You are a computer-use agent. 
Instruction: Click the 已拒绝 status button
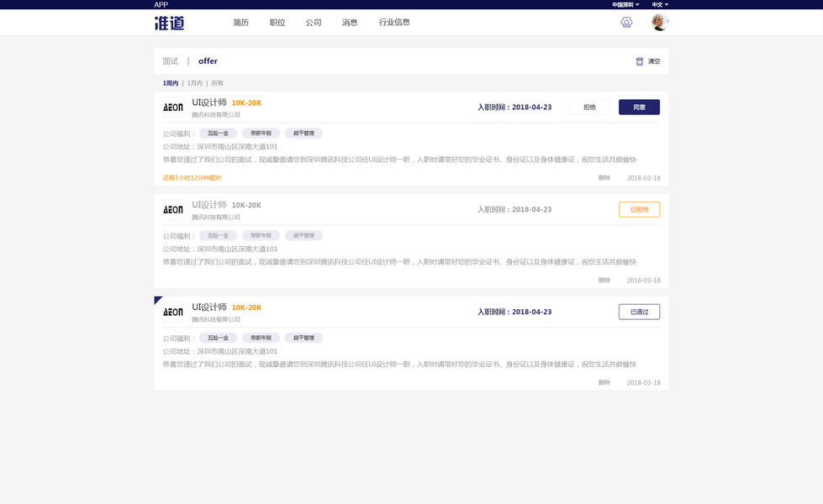pyautogui.click(x=639, y=209)
